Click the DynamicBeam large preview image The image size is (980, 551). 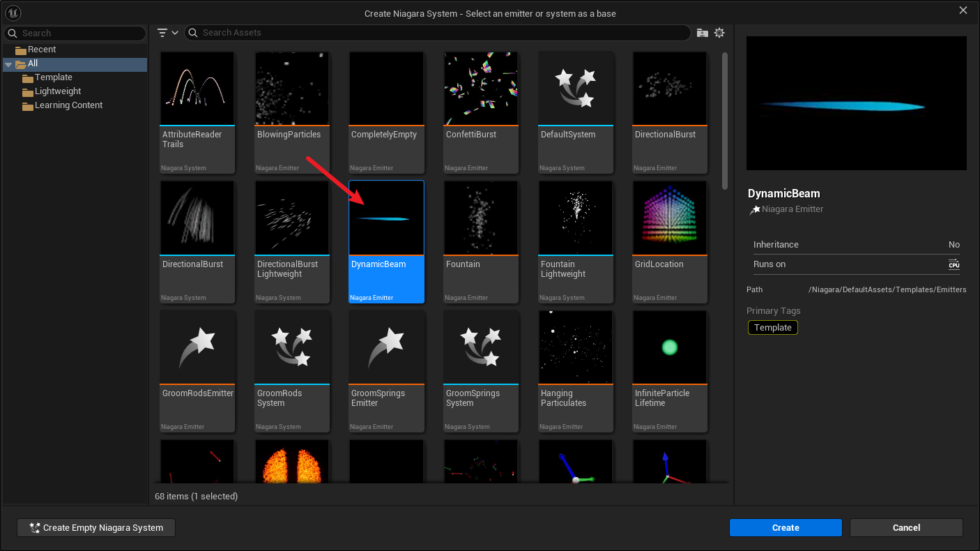coord(856,103)
